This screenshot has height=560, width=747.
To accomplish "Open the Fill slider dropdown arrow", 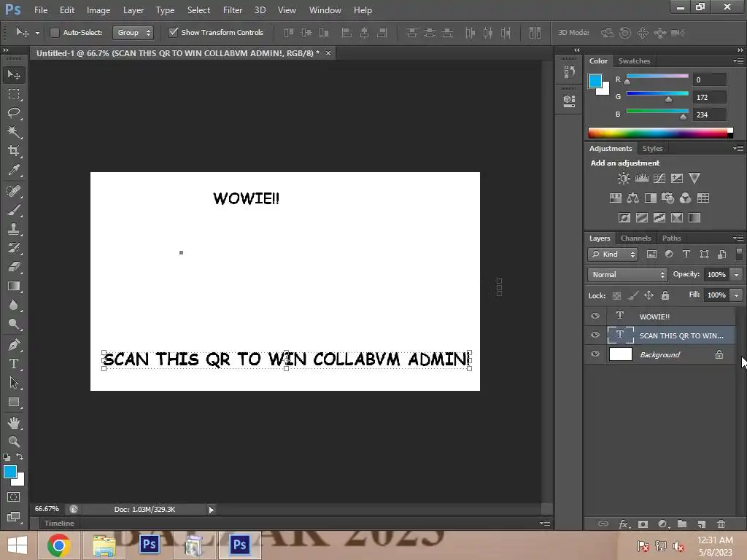I will click(737, 295).
